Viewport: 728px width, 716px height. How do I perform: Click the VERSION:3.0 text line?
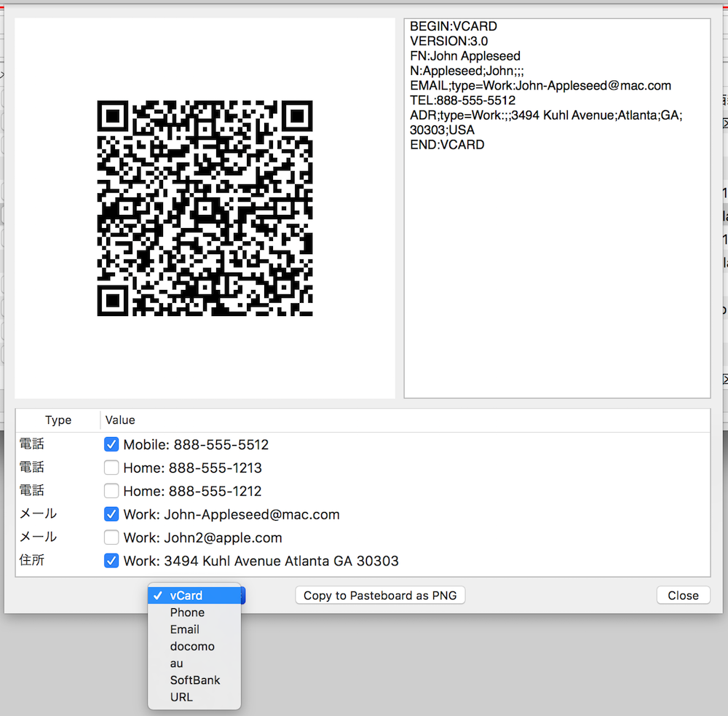[x=448, y=42]
